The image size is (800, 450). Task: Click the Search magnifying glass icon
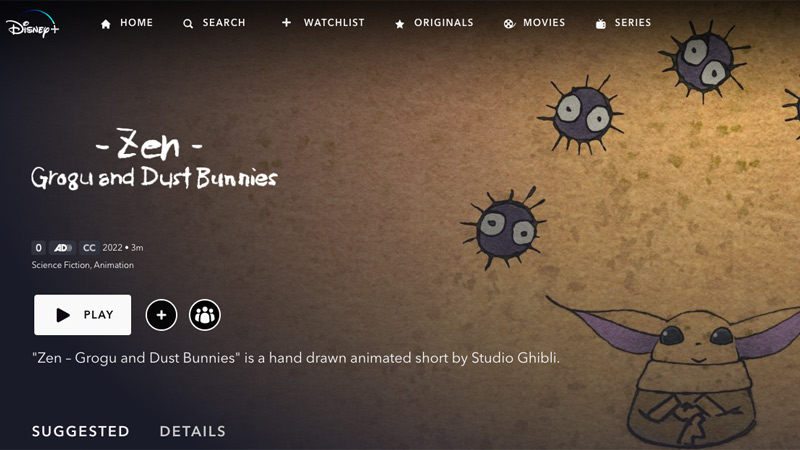click(x=188, y=23)
